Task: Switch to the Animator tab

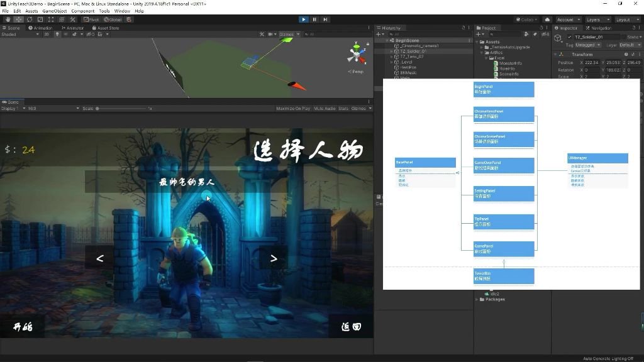Action: 73,28
